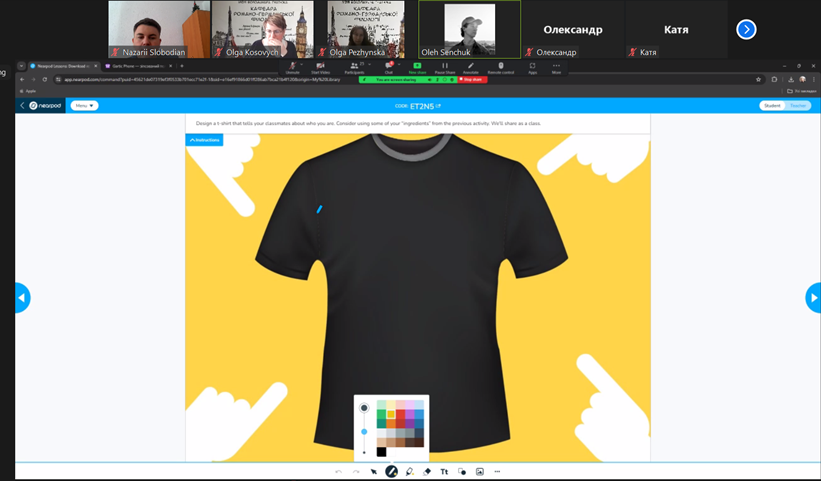This screenshot has width=821, height=481.
Task: Open the Nearpod Menu dropdown
Action: (84, 106)
